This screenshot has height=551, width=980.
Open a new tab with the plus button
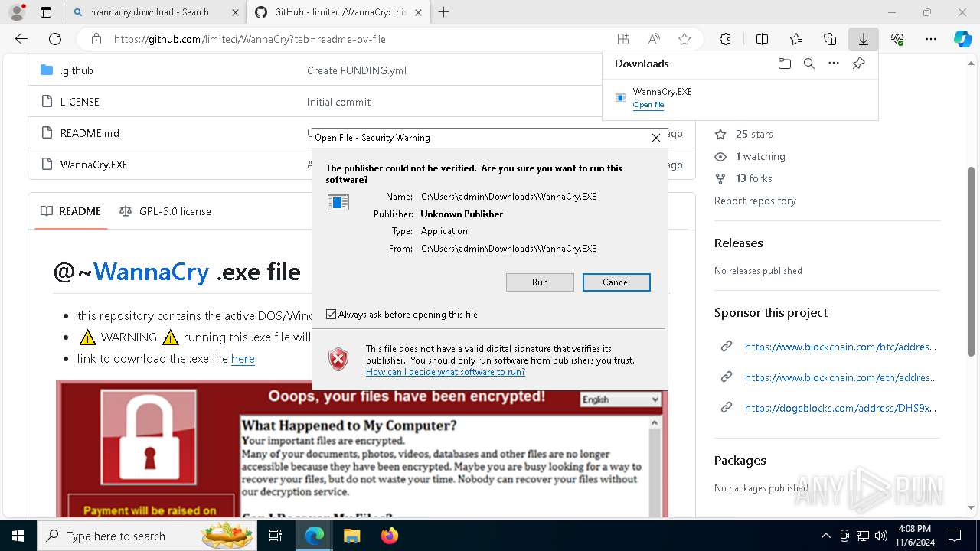[443, 12]
